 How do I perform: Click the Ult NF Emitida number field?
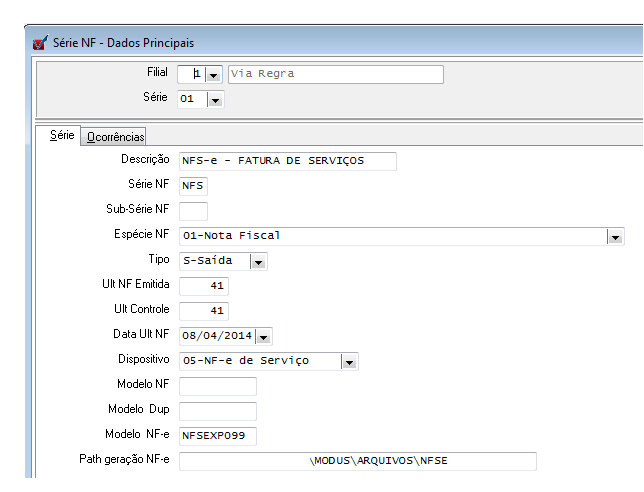point(204,286)
